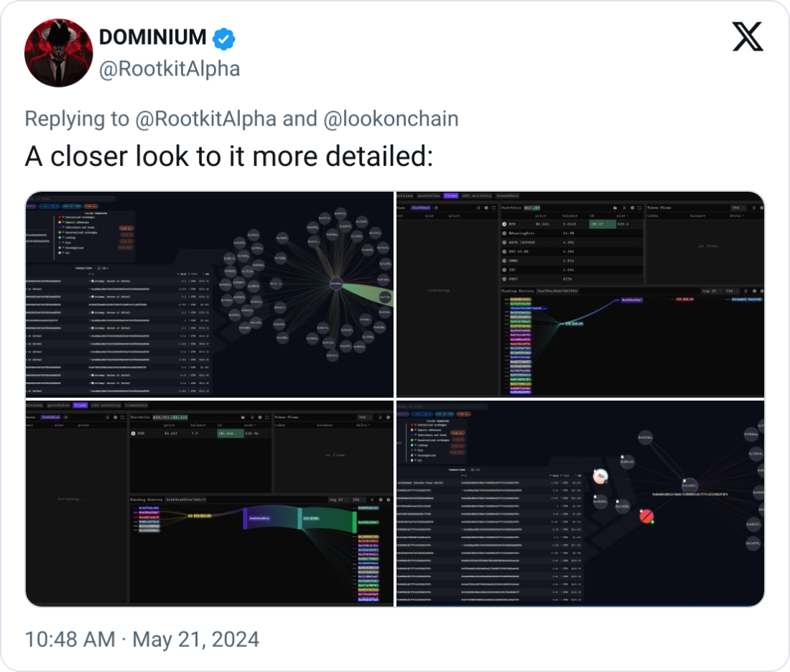The width and height of the screenshot is (790, 672).
Task: Open the DOMINIUM profile avatar
Action: 55,56
